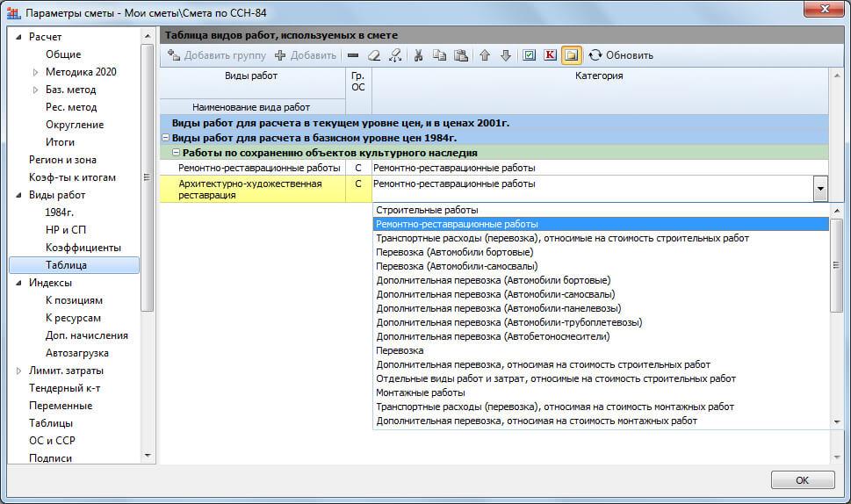Open НР и СП tree item
The height and width of the screenshot is (504, 851).
point(66,230)
